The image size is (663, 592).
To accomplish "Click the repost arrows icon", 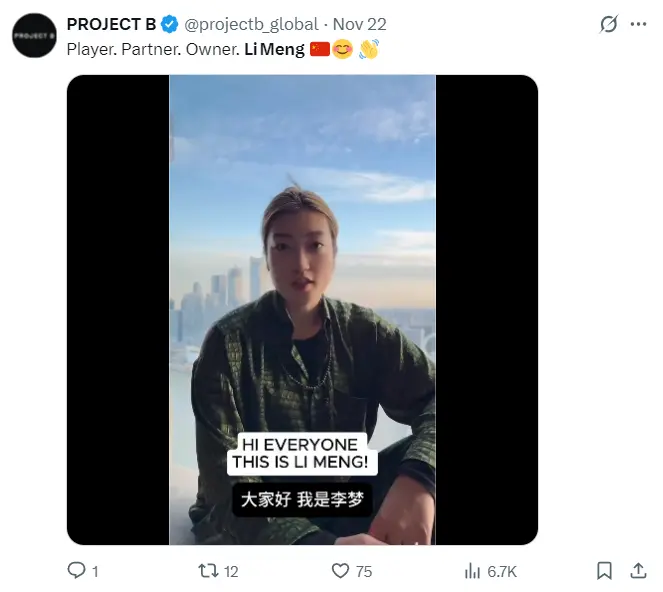I will 208,570.
